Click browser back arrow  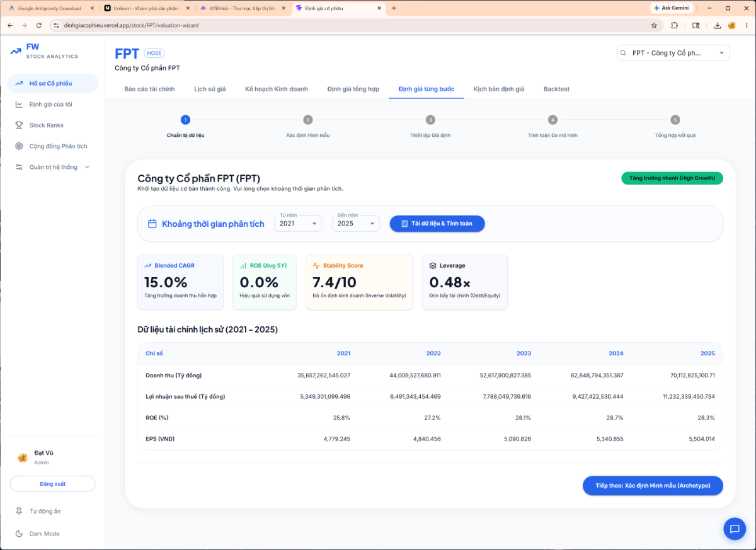coord(9,25)
